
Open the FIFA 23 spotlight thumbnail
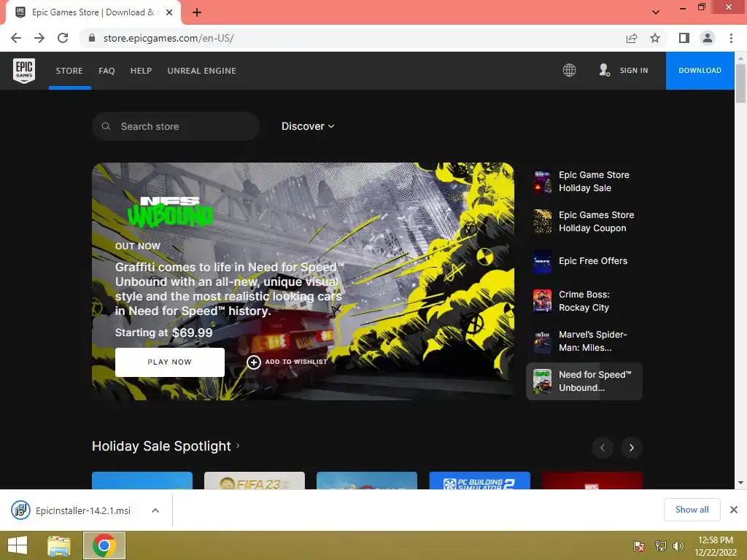[x=255, y=481]
